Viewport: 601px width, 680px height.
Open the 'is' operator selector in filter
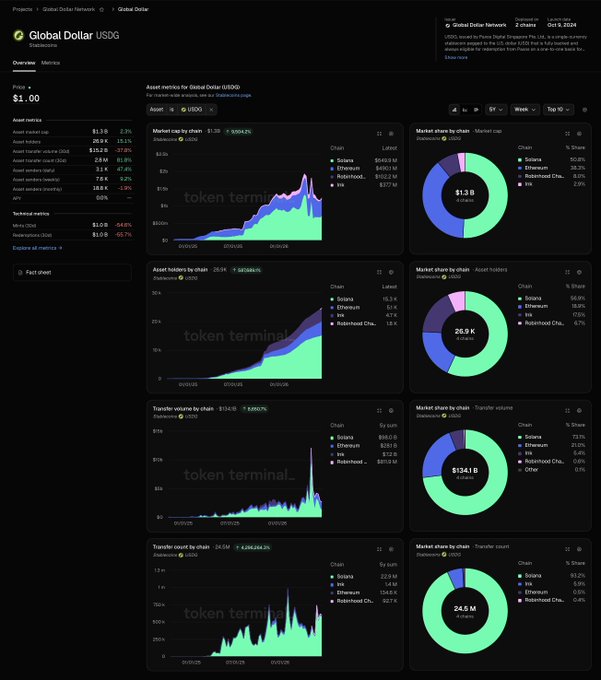[172, 110]
